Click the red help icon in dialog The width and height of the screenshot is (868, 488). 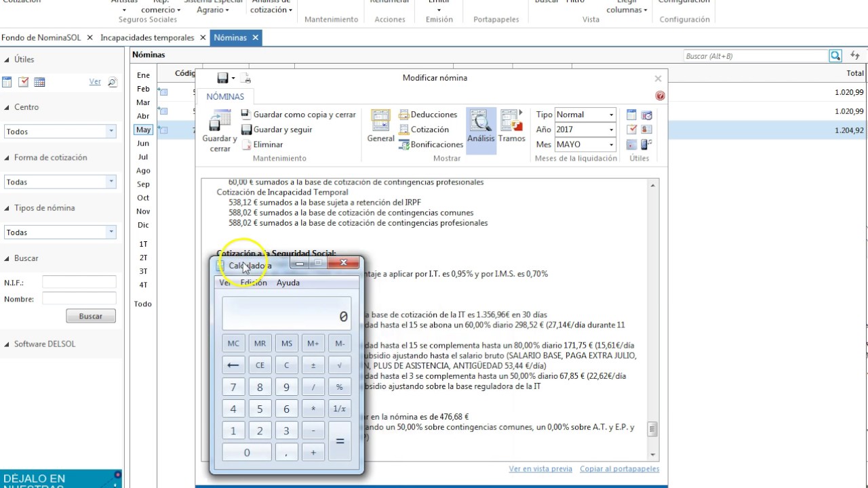click(x=660, y=96)
